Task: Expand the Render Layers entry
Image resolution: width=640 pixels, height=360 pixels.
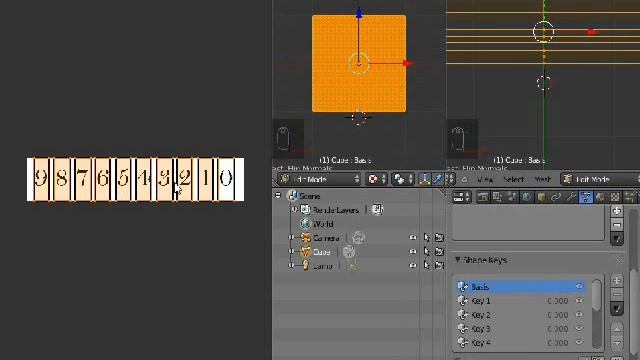Action: [x=294, y=210]
